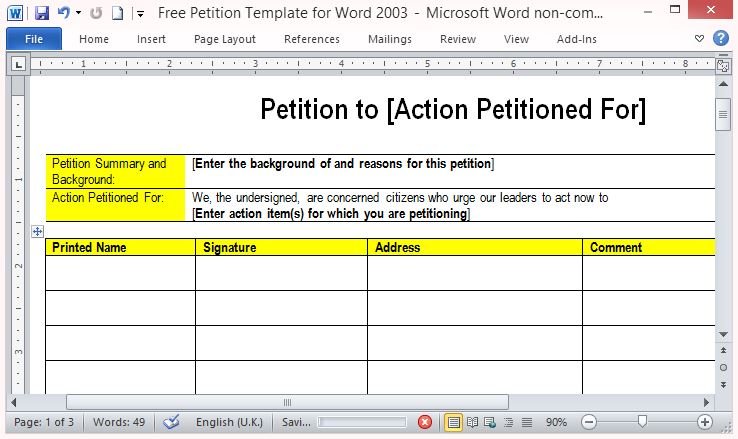
Task: Cancel saving with the red X icon
Action: point(424,422)
